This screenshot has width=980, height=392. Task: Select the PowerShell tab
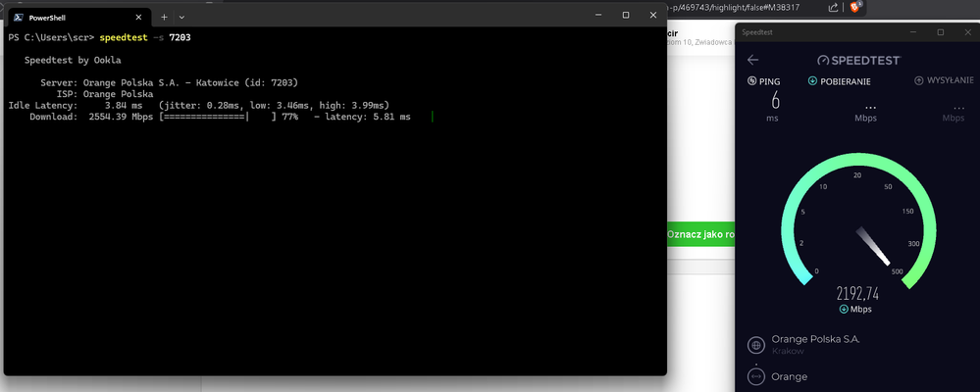pos(78,18)
